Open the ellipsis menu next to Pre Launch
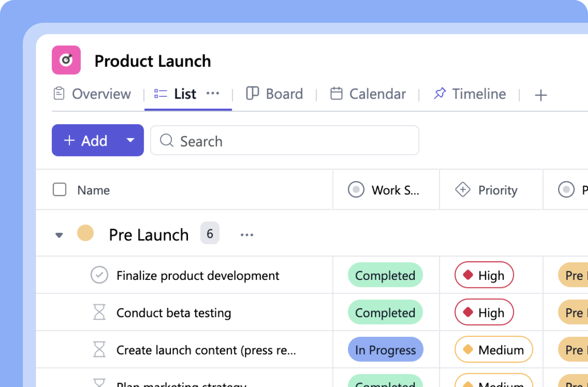Image resolution: width=588 pixels, height=387 pixels. pos(247,234)
